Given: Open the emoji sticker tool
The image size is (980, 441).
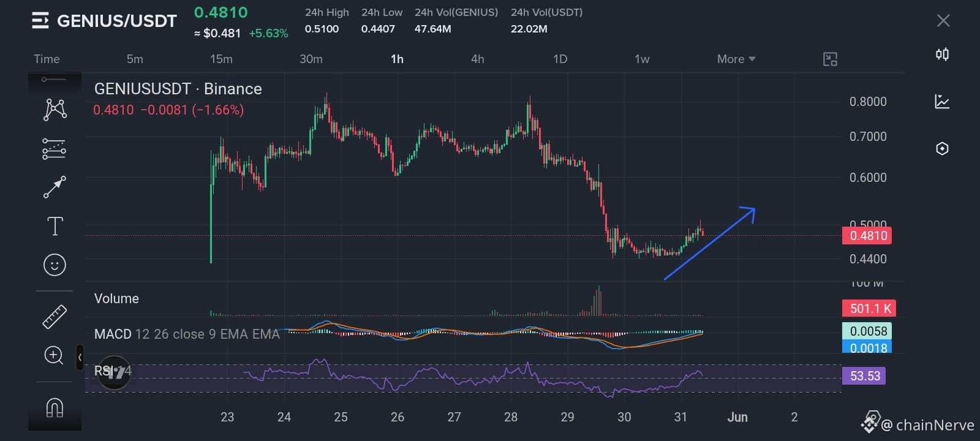Looking at the screenshot, I should coord(55,265).
